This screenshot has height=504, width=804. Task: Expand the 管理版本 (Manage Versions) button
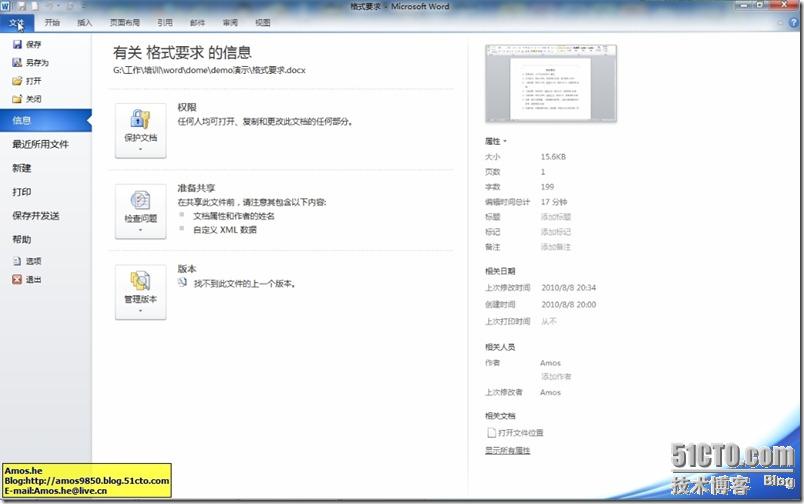click(140, 292)
